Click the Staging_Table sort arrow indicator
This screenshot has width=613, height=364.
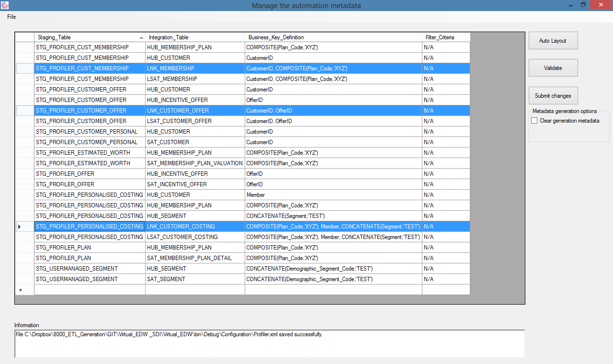click(141, 37)
